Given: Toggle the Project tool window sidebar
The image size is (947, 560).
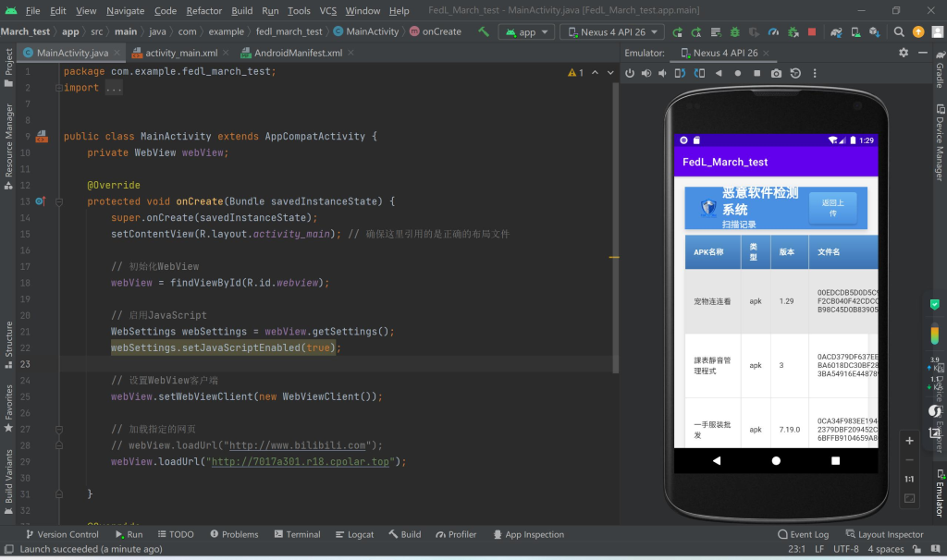Looking at the screenshot, I should pyautogui.click(x=9, y=62).
